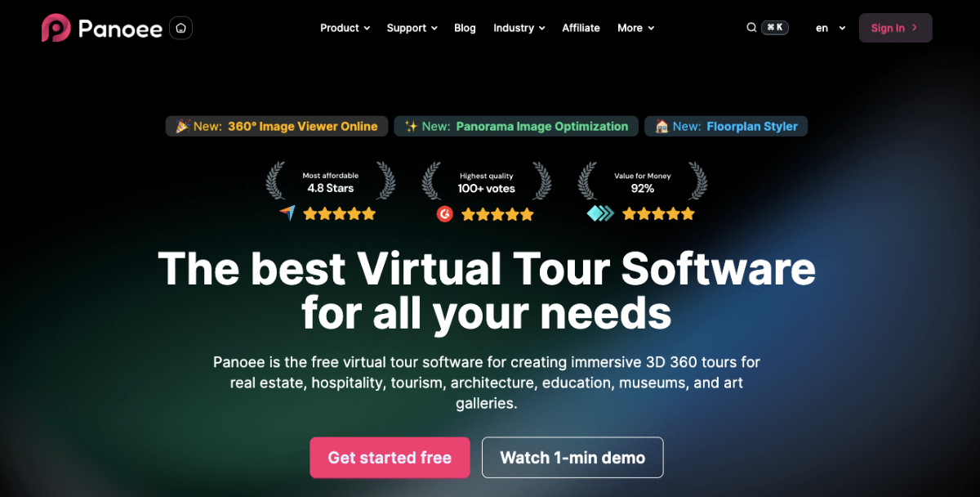Expand the Industry menu

pyautogui.click(x=519, y=28)
